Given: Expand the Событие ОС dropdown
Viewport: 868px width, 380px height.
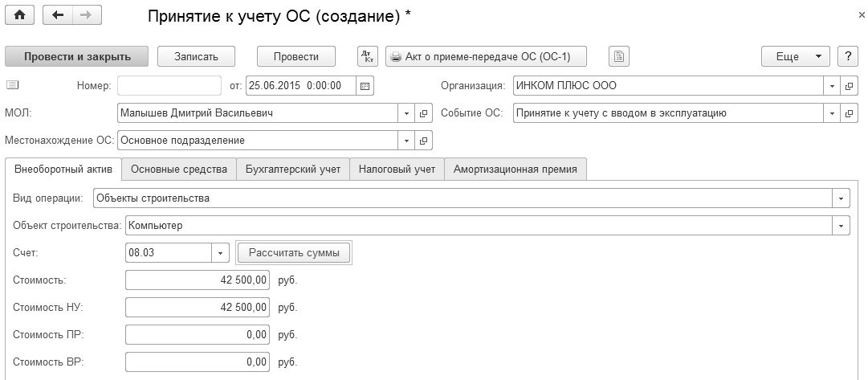Looking at the screenshot, I should coord(832,113).
